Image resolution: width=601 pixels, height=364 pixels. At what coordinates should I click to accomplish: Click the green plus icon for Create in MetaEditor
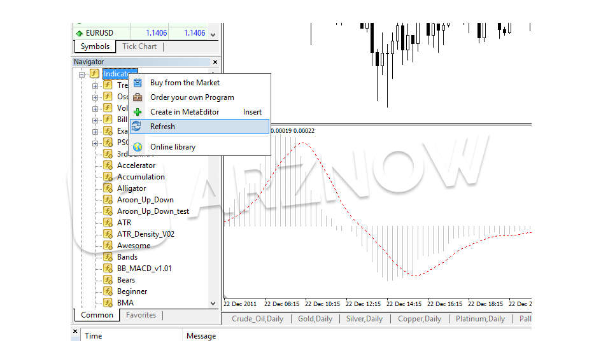(138, 112)
